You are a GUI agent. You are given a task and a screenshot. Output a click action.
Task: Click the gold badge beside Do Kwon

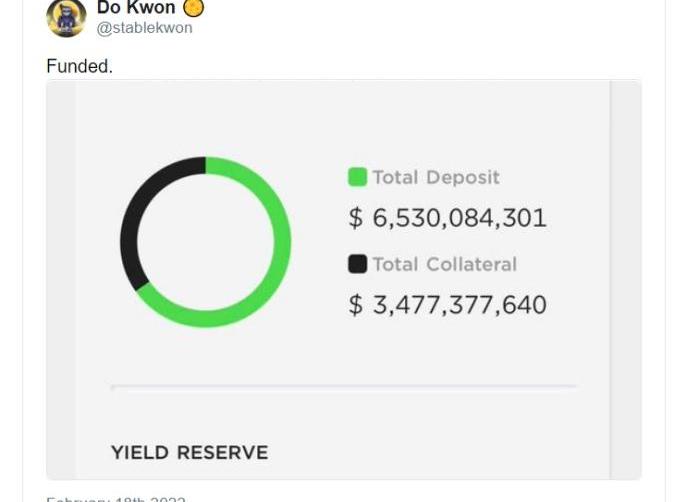(x=194, y=8)
